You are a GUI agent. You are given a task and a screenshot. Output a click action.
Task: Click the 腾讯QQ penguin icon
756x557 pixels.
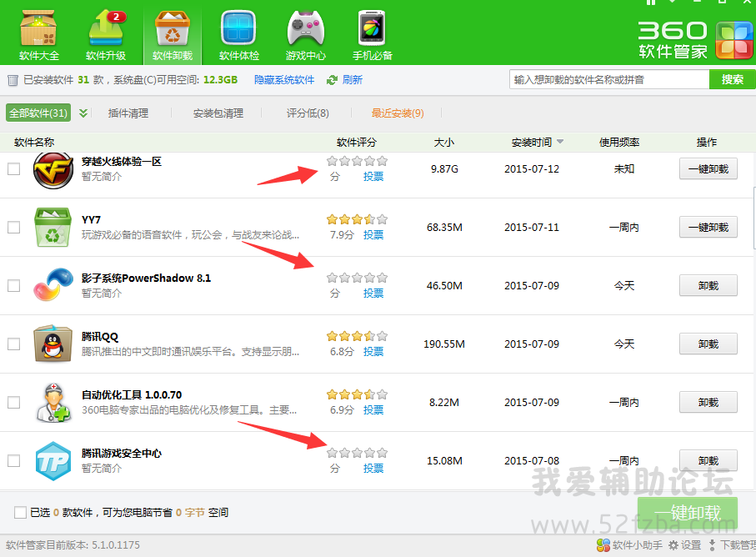(53, 344)
